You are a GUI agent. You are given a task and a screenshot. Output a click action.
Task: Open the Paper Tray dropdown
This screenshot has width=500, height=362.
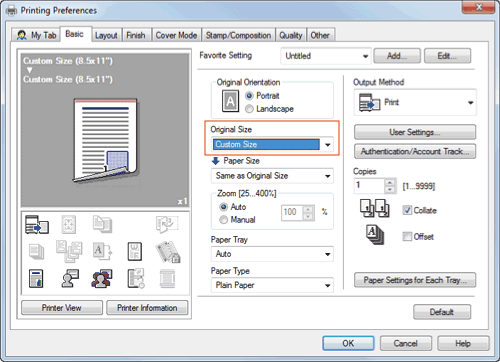point(272,254)
